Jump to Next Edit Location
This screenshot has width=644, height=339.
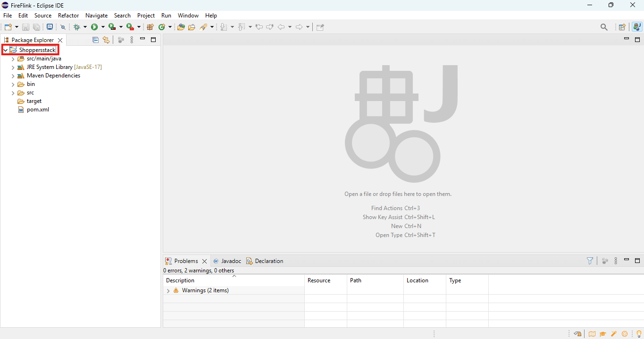(x=270, y=27)
